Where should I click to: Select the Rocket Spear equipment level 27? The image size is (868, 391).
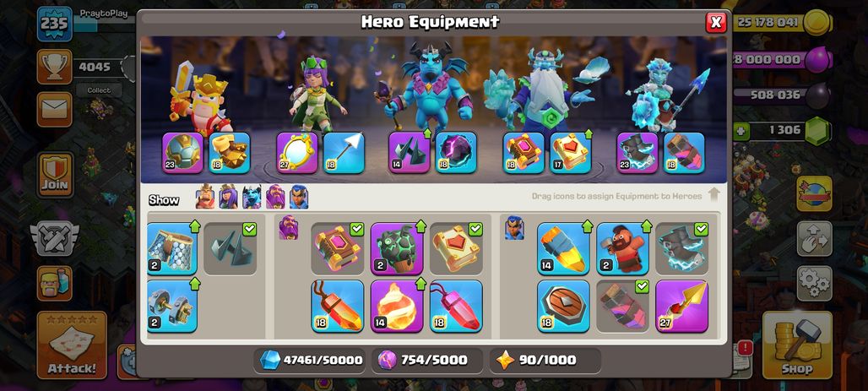click(x=682, y=307)
